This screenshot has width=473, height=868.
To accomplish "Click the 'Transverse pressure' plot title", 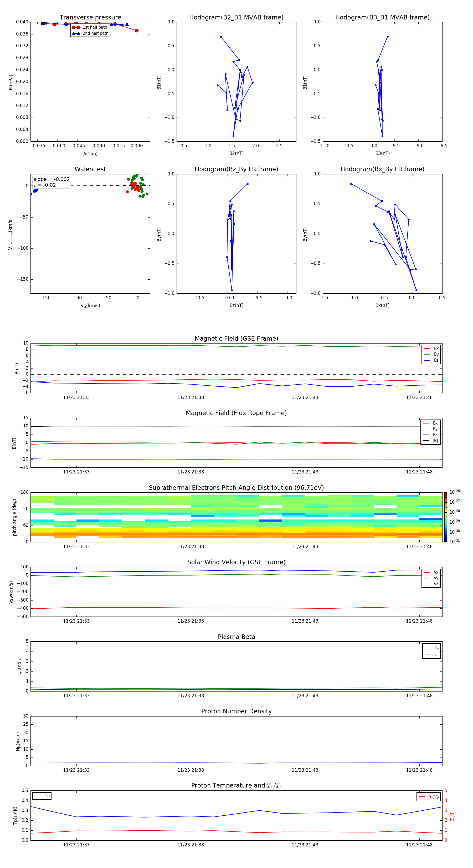I will click(90, 18).
